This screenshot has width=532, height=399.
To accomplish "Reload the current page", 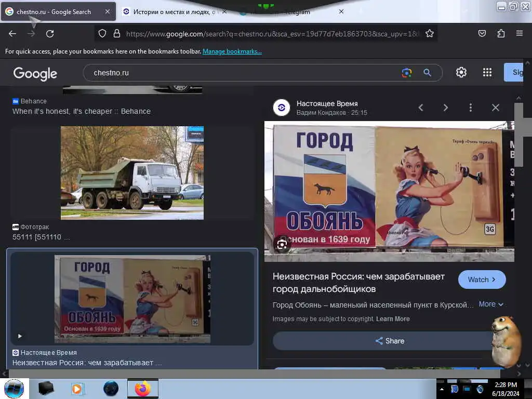I will point(50,34).
